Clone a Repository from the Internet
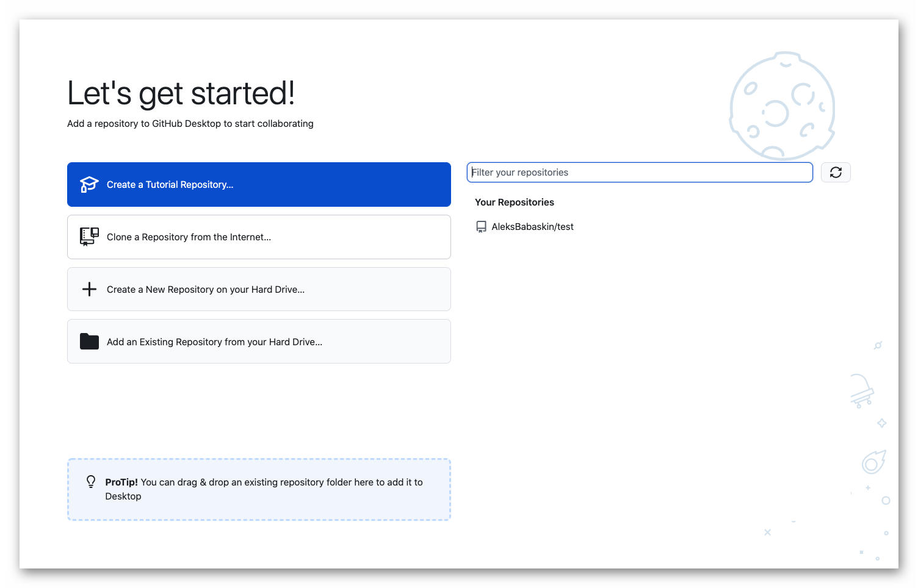The height and width of the screenshot is (588, 918). [x=259, y=237]
